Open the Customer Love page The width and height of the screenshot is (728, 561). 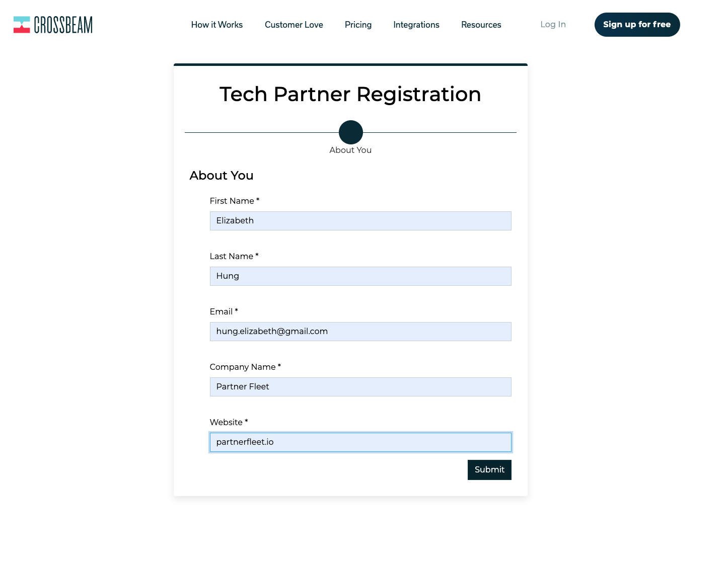pos(294,25)
